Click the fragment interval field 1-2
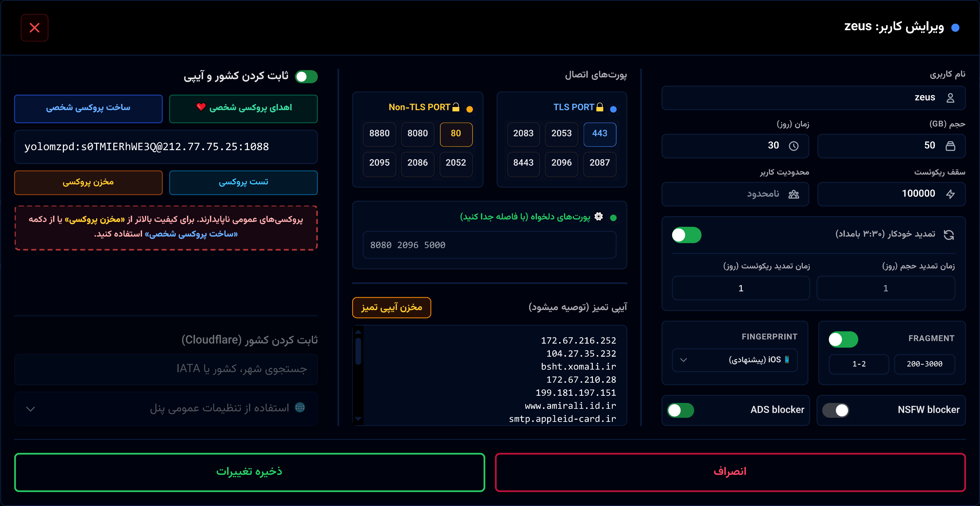Screen dimensions: 980x506 point(859,364)
